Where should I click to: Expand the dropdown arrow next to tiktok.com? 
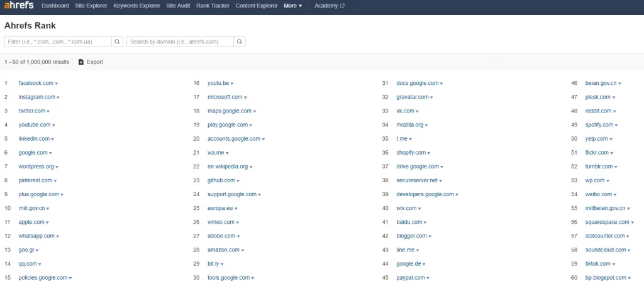[614, 264]
